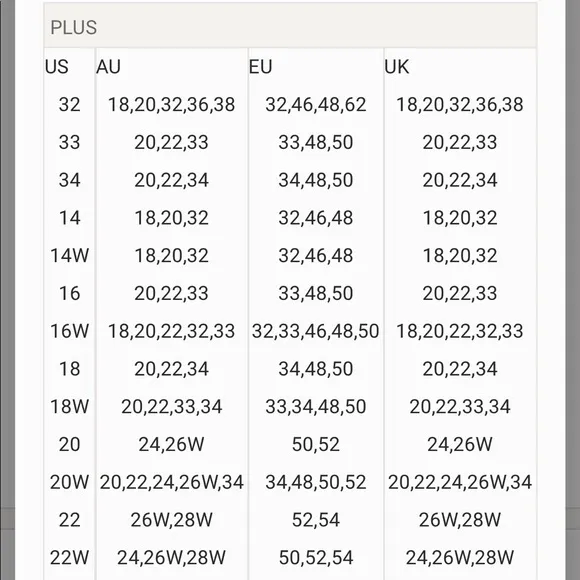Click US size 32 row label
The height and width of the screenshot is (580, 580).
tap(70, 105)
